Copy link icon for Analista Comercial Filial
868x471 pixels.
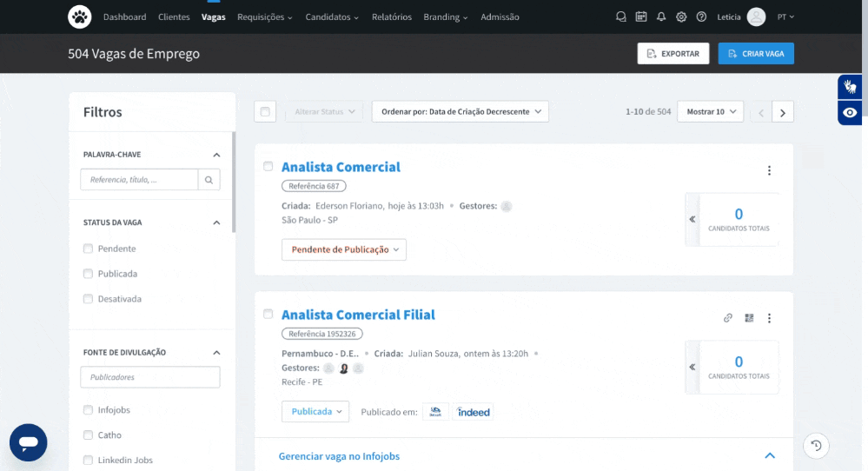pyautogui.click(x=728, y=318)
